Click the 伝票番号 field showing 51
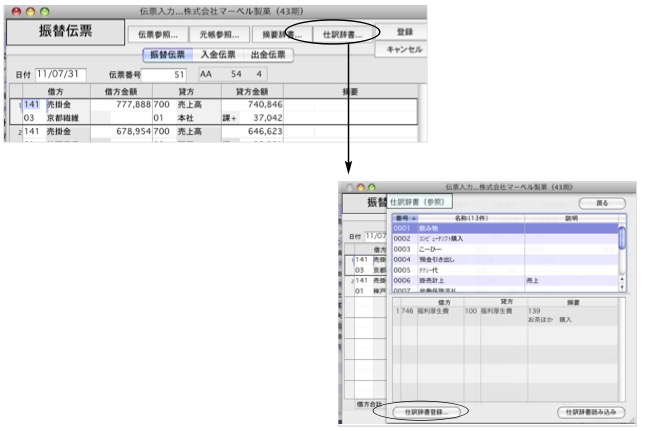This screenshot has width=647, height=431. [x=165, y=74]
